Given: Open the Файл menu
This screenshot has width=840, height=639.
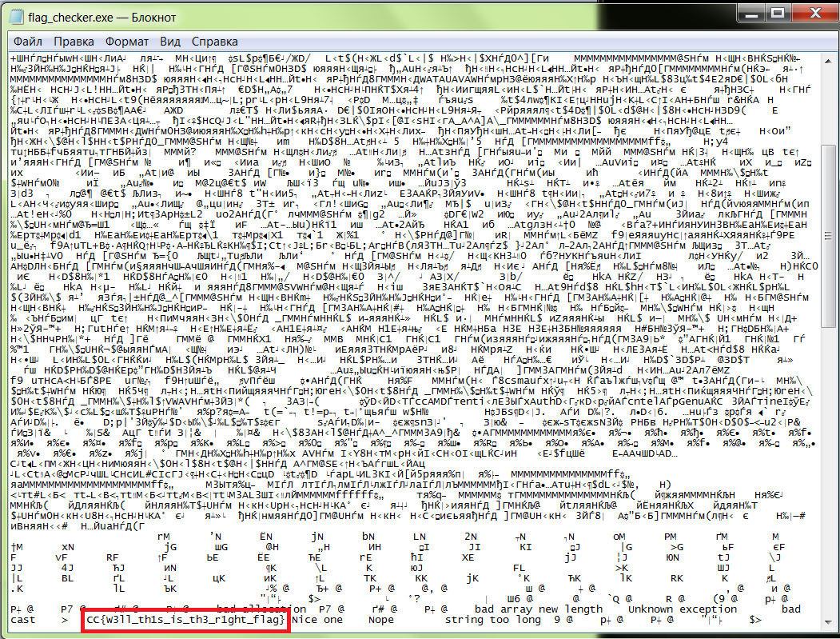Looking at the screenshot, I should tap(28, 42).
